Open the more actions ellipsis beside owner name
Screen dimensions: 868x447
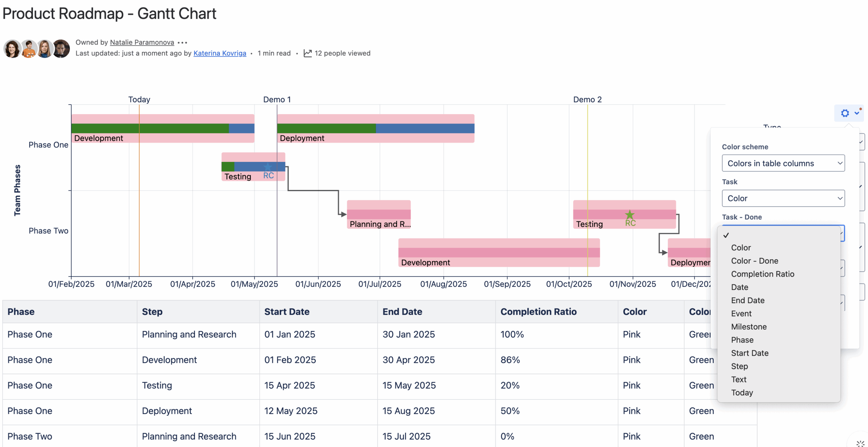pos(183,42)
